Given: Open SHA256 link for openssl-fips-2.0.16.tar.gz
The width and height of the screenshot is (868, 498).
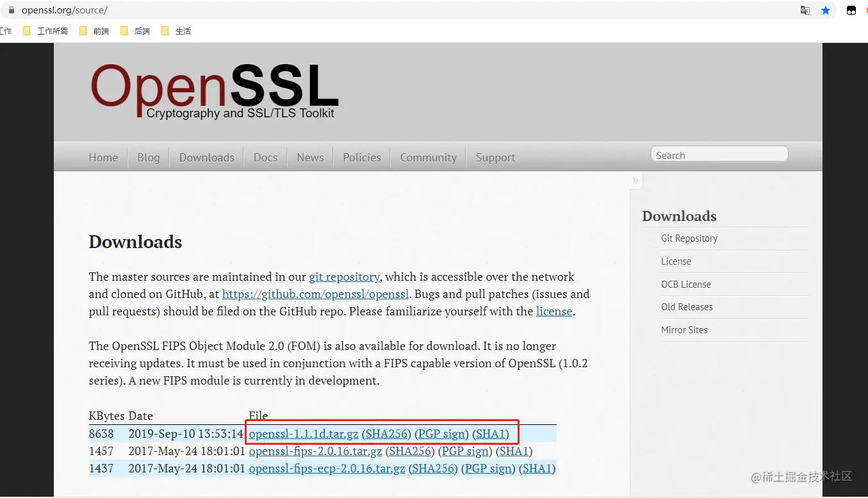Looking at the screenshot, I should pos(410,451).
